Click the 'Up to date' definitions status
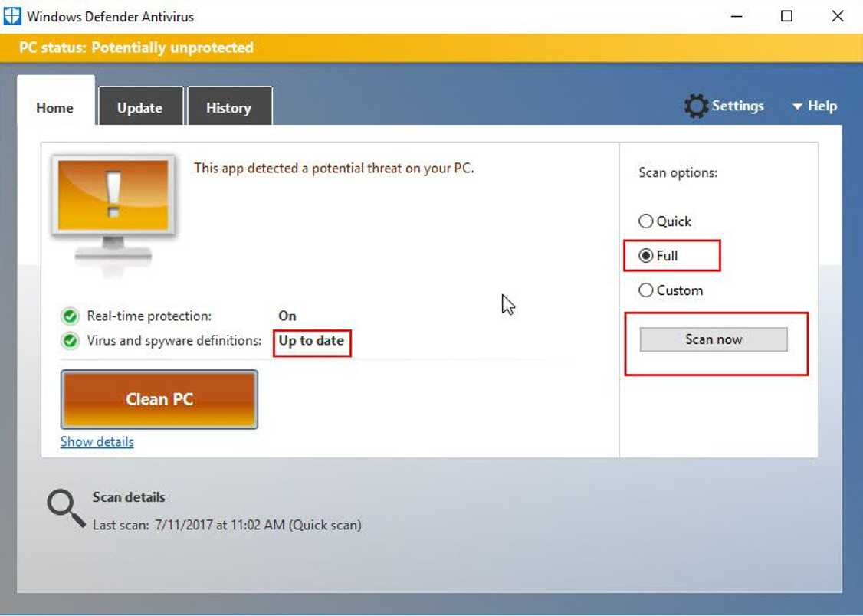This screenshot has height=616, width=863. (x=311, y=340)
